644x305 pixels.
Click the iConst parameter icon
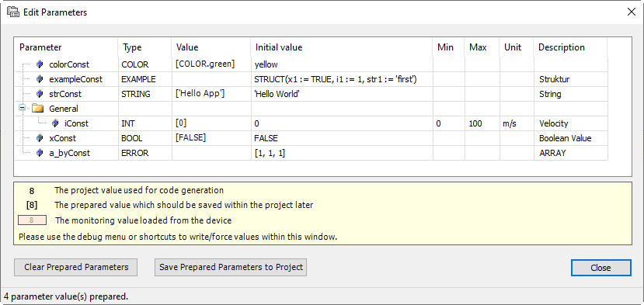pyautogui.click(x=55, y=123)
